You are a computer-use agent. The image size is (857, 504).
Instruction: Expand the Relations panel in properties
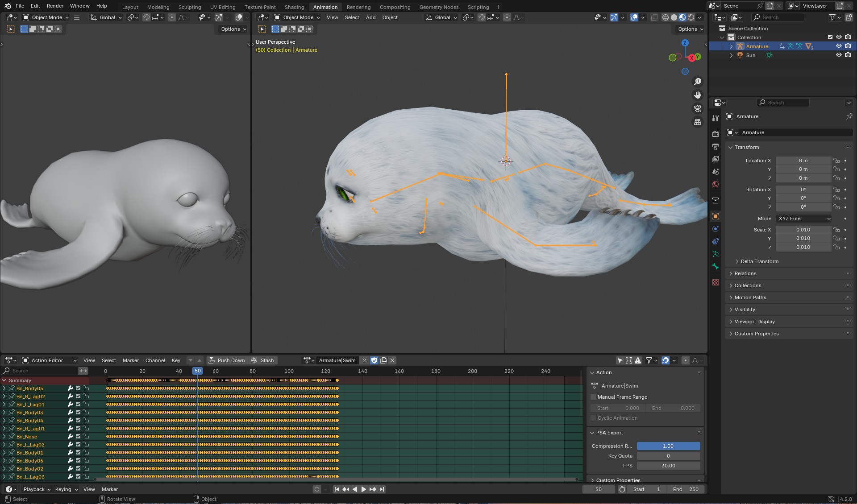coord(744,273)
